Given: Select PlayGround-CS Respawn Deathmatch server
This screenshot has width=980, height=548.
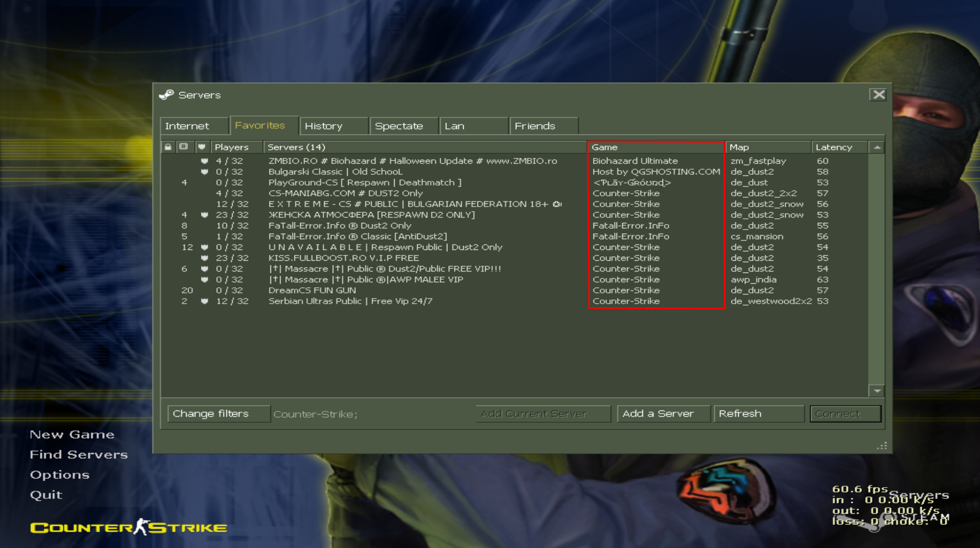Looking at the screenshot, I should [514, 182].
